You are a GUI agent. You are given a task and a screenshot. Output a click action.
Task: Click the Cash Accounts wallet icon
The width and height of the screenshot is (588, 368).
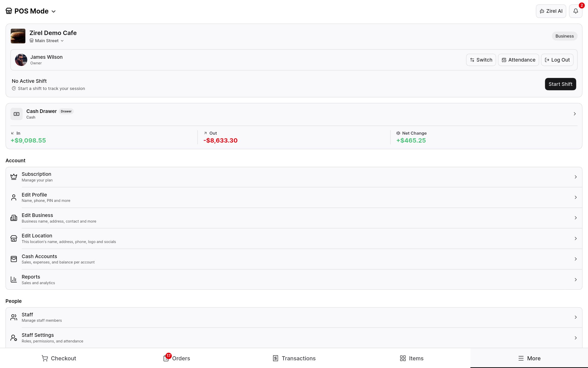click(14, 259)
